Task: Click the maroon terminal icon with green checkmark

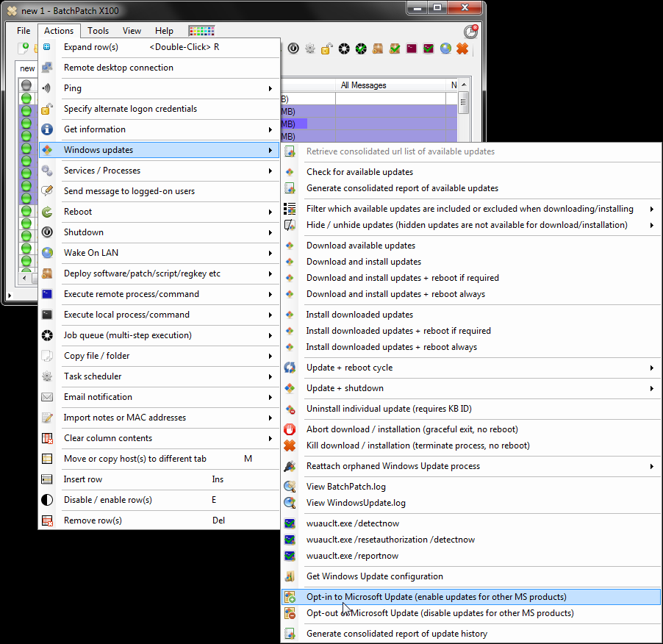Action: point(429,49)
